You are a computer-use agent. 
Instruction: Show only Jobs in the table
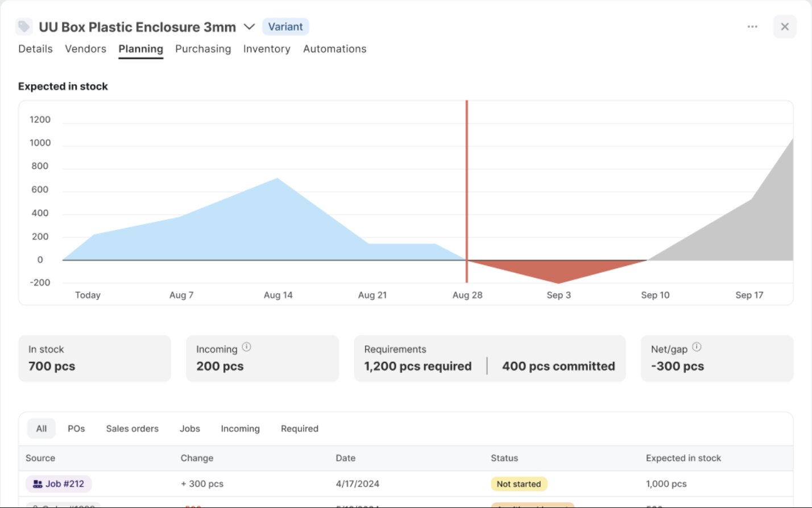(190, 428)
